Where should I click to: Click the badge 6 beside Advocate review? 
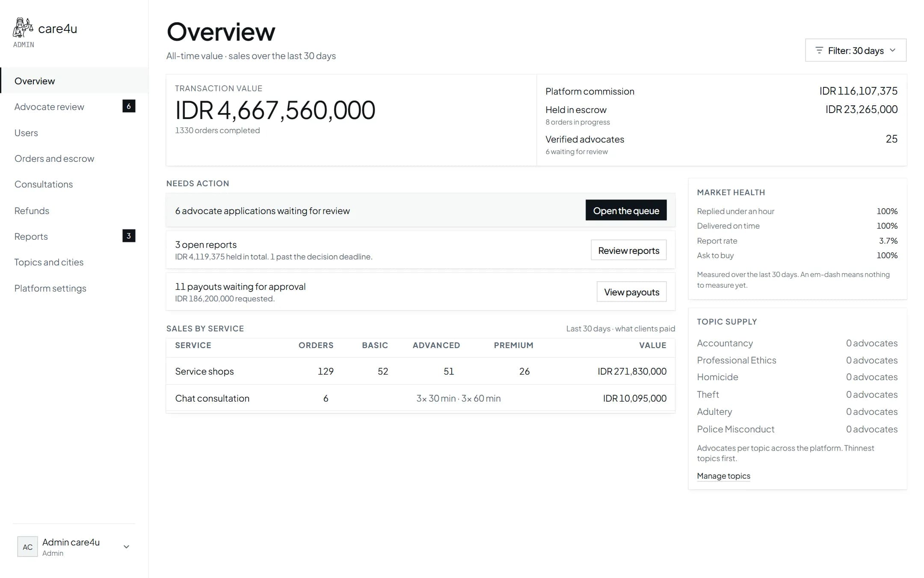point(129,106)
